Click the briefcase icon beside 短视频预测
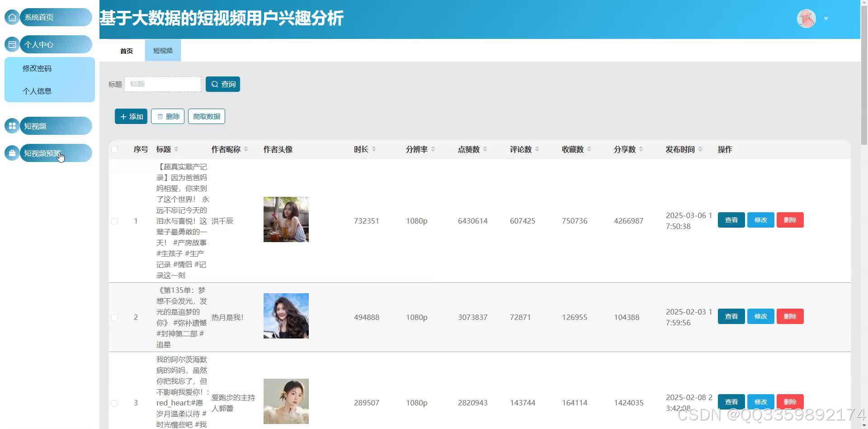 (x=12, y=153)
